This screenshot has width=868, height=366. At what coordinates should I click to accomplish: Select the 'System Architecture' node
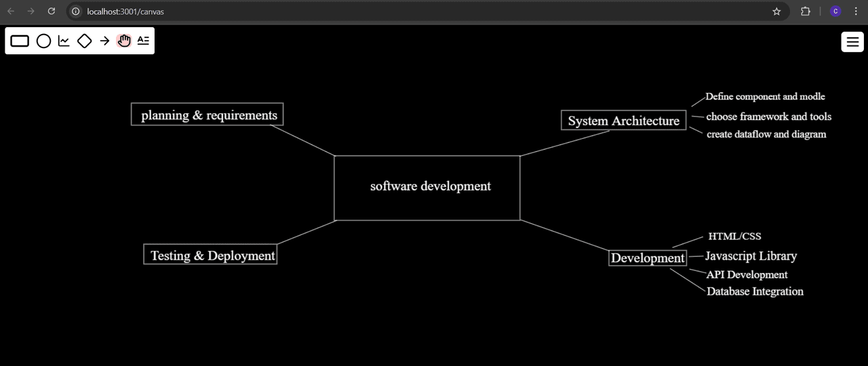coord(623,121)
